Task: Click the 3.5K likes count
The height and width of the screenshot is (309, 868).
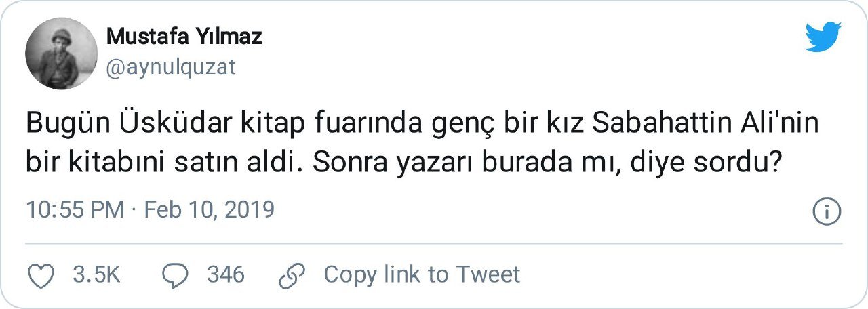Action: click(96, 274)
